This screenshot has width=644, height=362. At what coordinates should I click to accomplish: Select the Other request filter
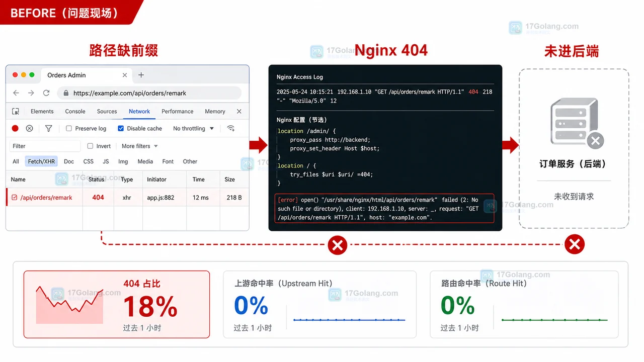pos(190,161)
